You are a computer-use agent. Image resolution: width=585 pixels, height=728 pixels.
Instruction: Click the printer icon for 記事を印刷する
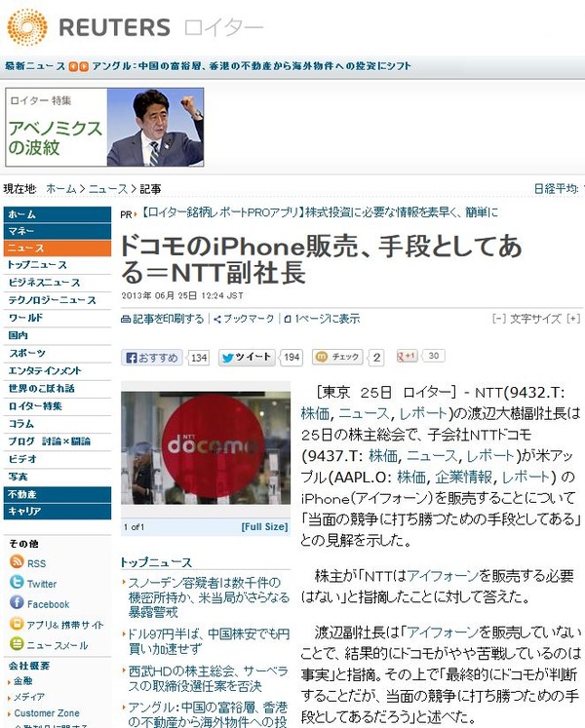click(126, 319)
